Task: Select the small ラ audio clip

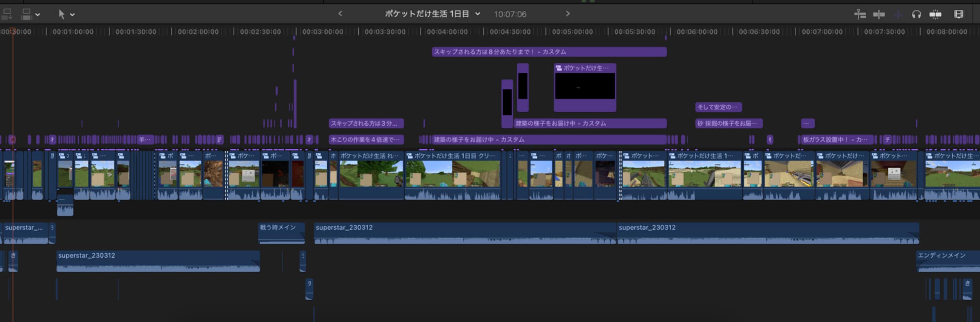Action: (309, 289)
